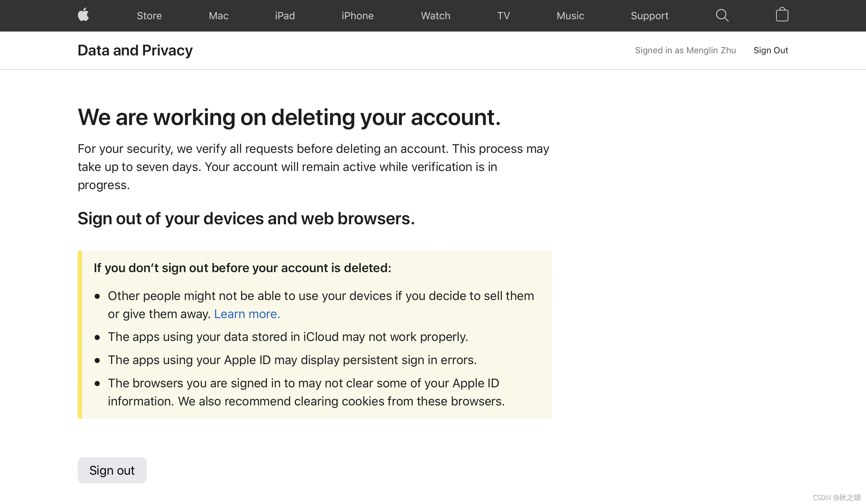Click the Apple logo icon

(83, 15)
